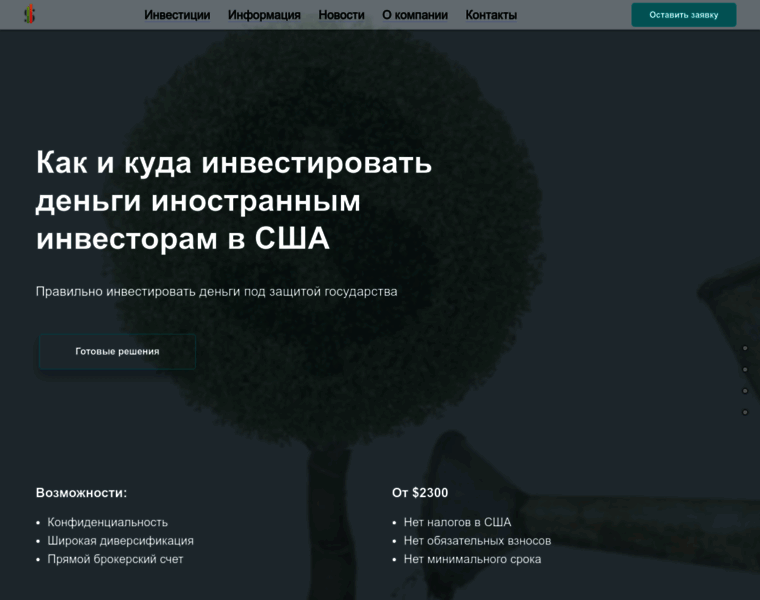The width and height of the screenshot is (760, 600).
Task: Navigate to Контакты
Action: (491, 15)
